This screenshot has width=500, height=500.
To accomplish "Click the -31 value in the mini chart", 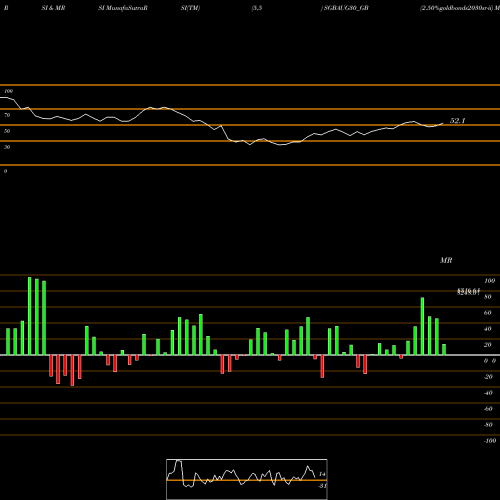I will (x=322, y=486).
